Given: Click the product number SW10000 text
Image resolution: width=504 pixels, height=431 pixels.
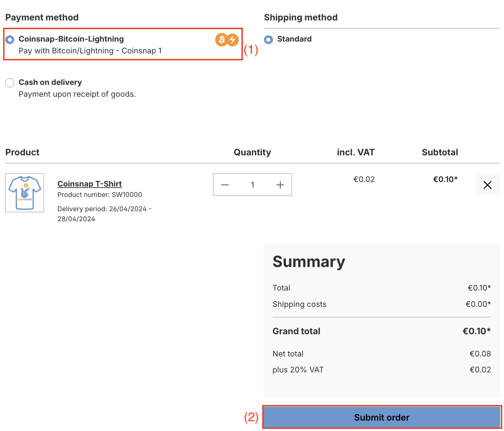Looking at the screenshot, I should pyautogui.click(x=99, y=195).
